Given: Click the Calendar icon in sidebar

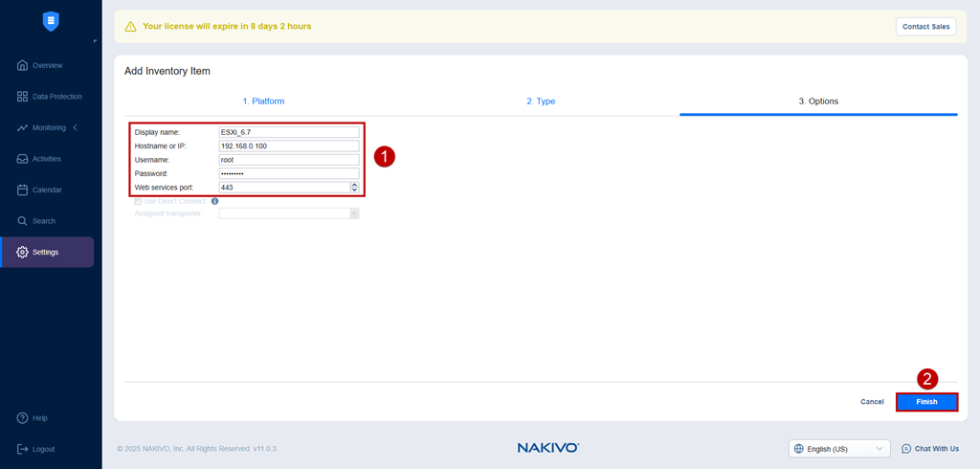Looking at the screenshot, I should tap(23, 190).
